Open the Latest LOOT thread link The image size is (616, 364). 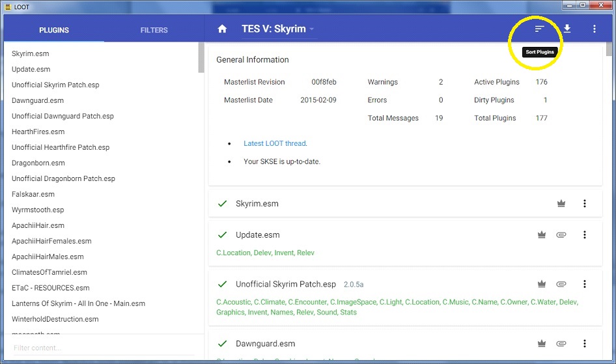tap(275, 143)
